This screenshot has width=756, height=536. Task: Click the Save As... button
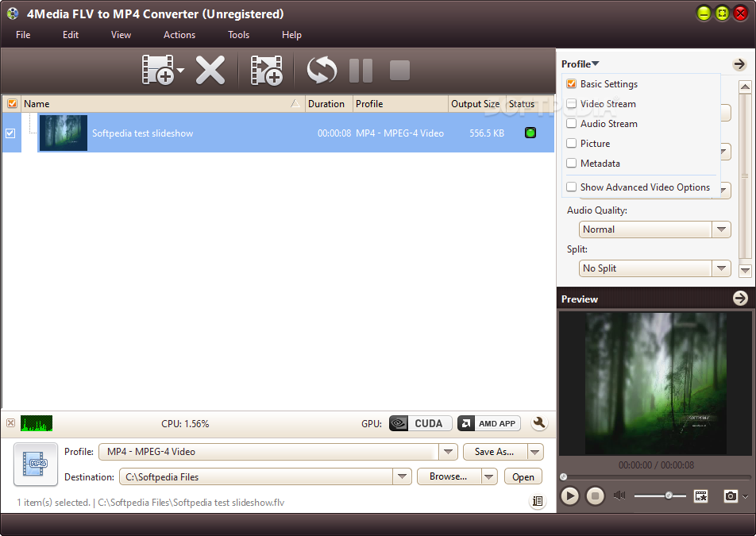pyautogui.click(x=495, y=452)
